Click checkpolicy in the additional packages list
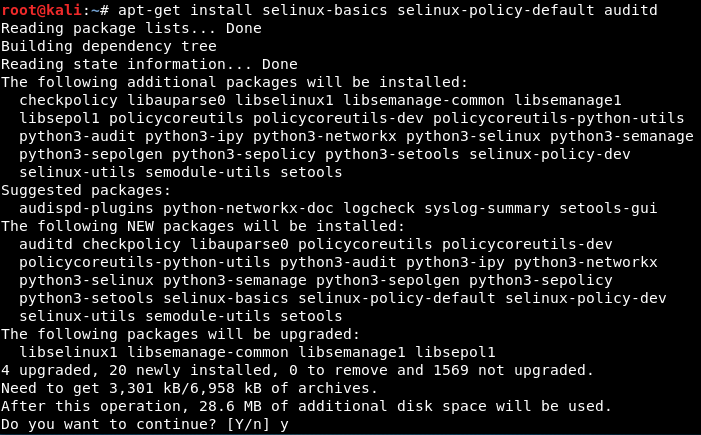The height and width of the screenshot is (435, 701). pyautogui.click(x=68, y=100)
